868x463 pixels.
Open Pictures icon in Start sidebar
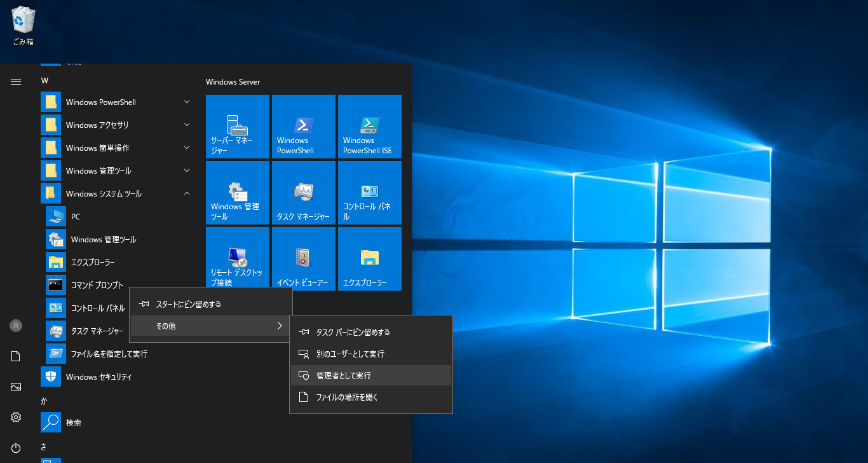point(16,387)
